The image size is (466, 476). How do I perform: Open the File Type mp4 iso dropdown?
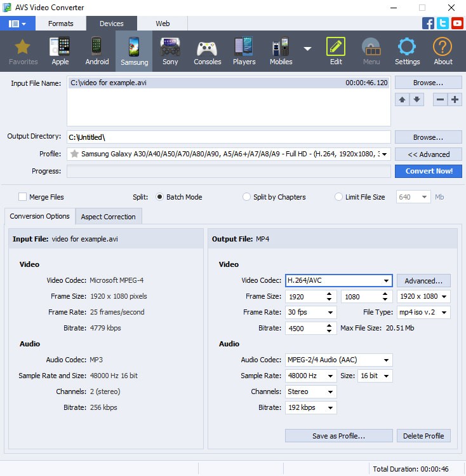(x=444, y=313)
